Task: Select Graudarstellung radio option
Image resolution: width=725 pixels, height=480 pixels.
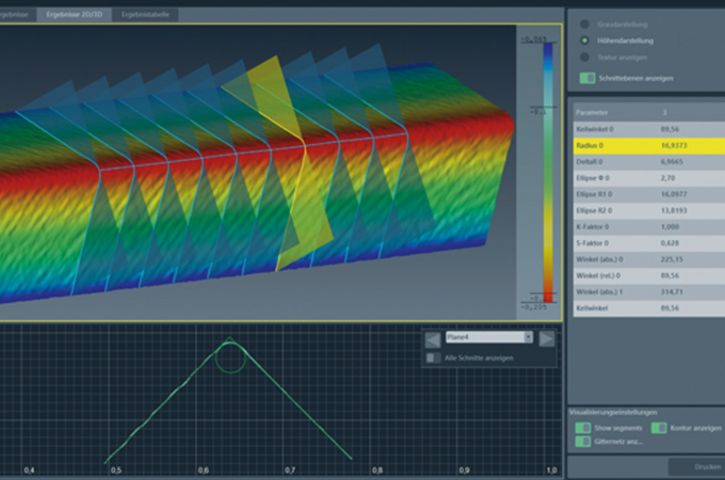Action: 585,22
